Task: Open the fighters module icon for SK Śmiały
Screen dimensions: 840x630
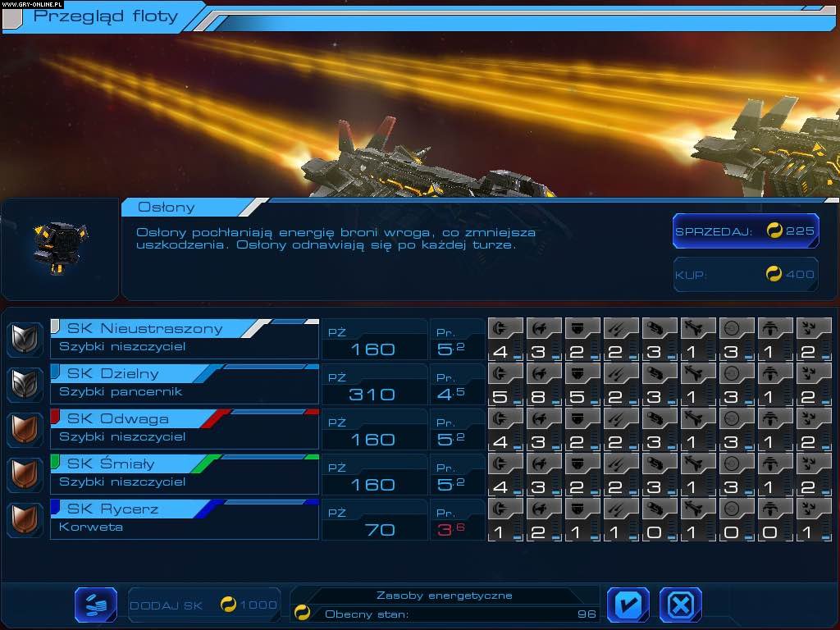Action: 814,463
